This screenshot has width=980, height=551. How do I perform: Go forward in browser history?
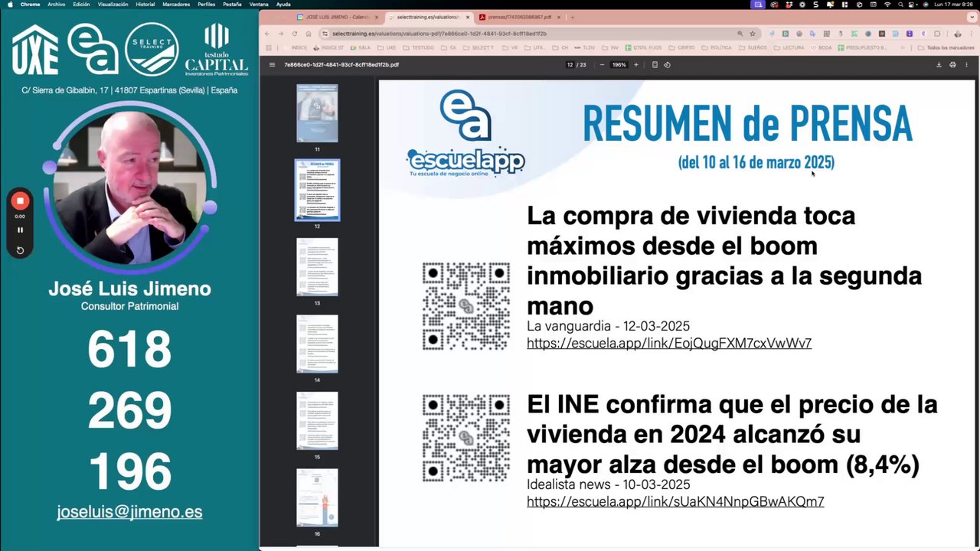click(x=281, y=34)
